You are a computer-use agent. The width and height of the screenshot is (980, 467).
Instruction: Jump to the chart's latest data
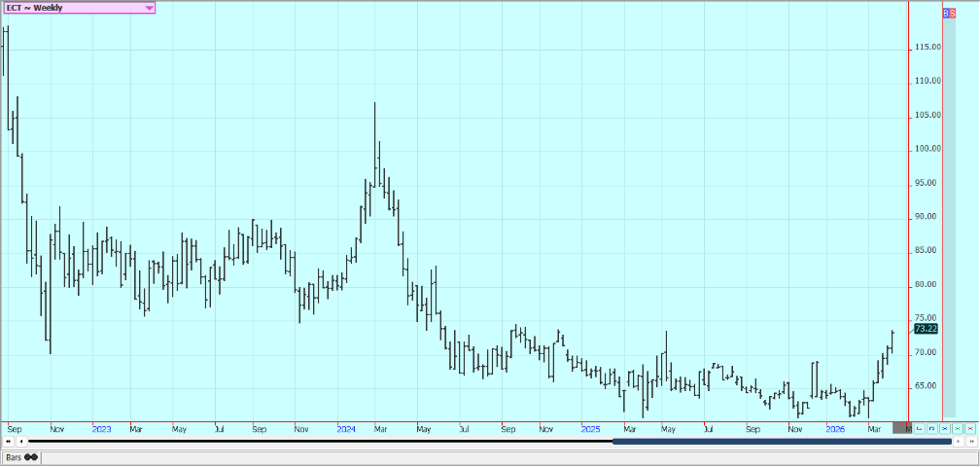(x=970, y=442)
